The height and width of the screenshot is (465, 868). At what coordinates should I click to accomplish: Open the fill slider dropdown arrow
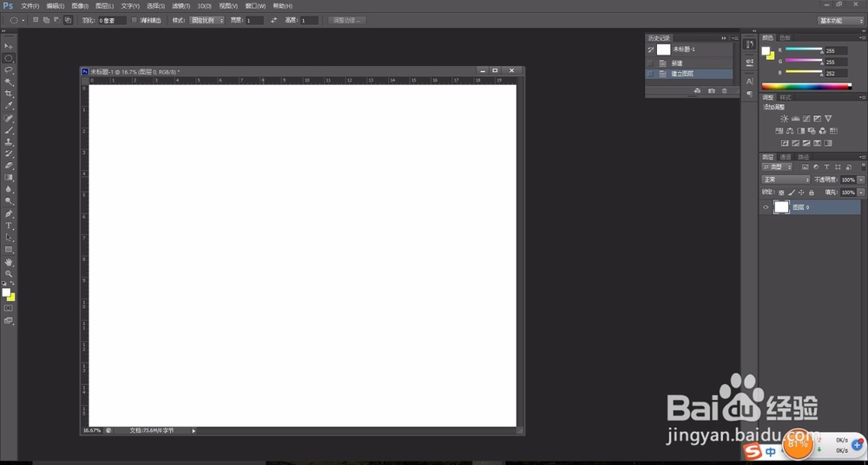(x=861, y=193)
